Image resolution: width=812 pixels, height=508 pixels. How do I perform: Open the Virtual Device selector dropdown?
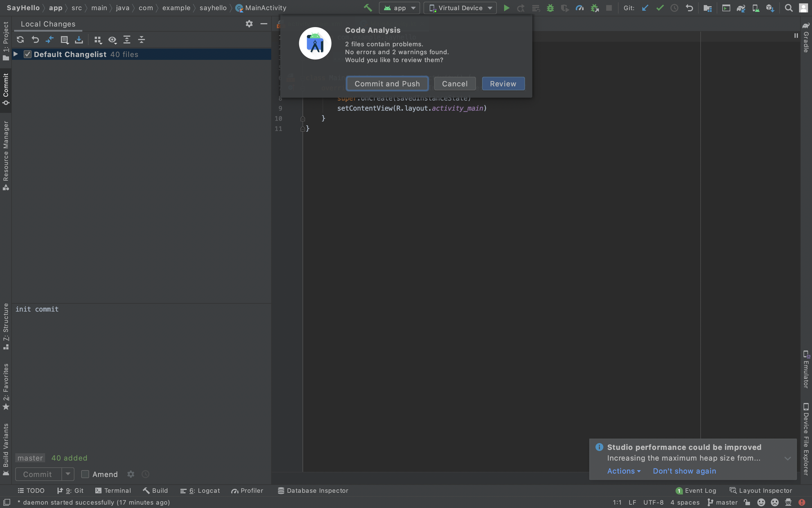pos(460,8)
